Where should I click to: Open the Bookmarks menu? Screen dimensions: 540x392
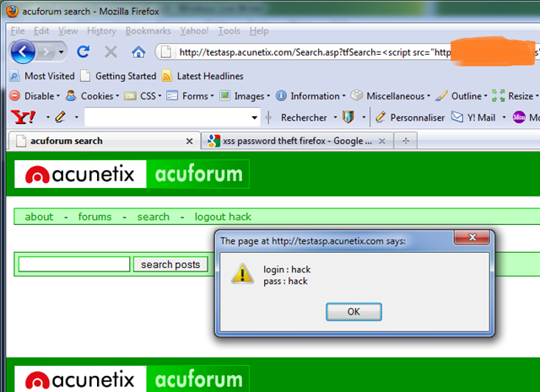coord(148,31)
